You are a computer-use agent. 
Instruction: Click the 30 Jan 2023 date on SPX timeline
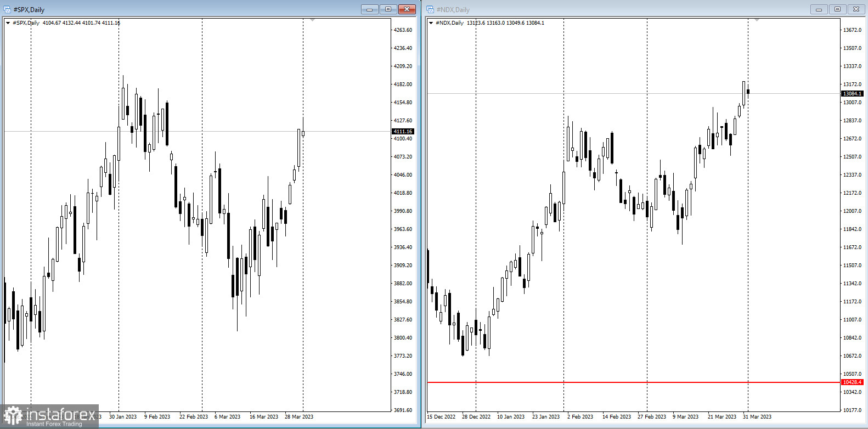(123, 417)
